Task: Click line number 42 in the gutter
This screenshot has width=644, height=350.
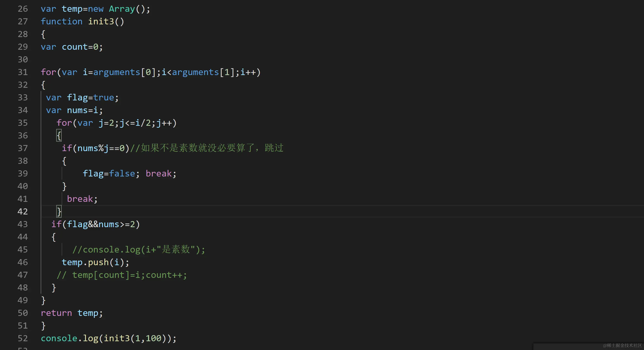Action: coord(22,212)
